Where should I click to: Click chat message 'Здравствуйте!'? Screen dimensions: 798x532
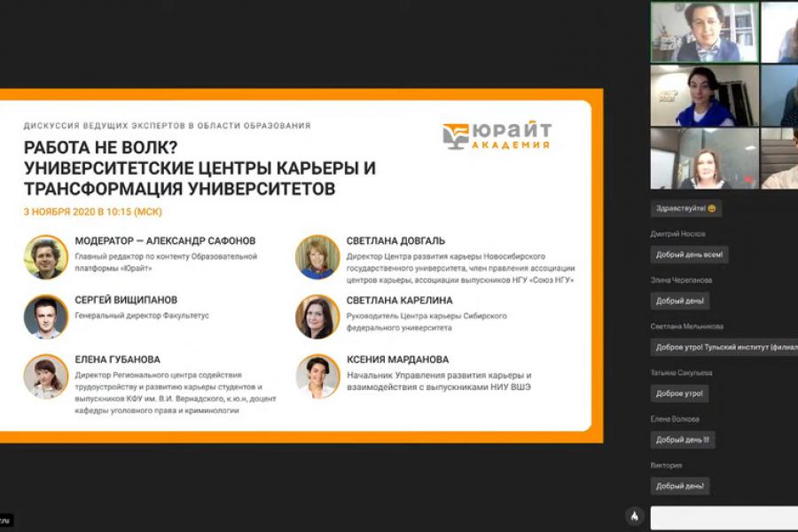click(685, 208)
